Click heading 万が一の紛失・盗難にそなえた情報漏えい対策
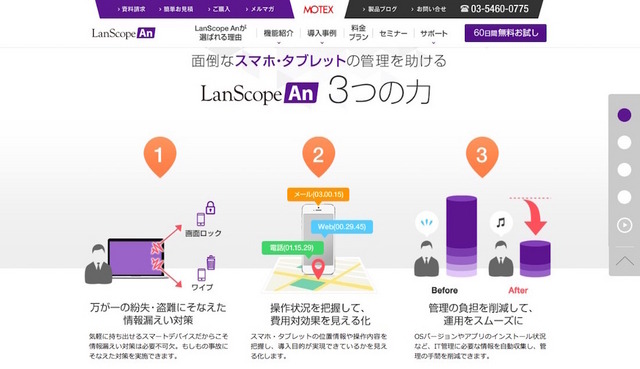This screenshot has width=640, height=369. pos(158,313)
